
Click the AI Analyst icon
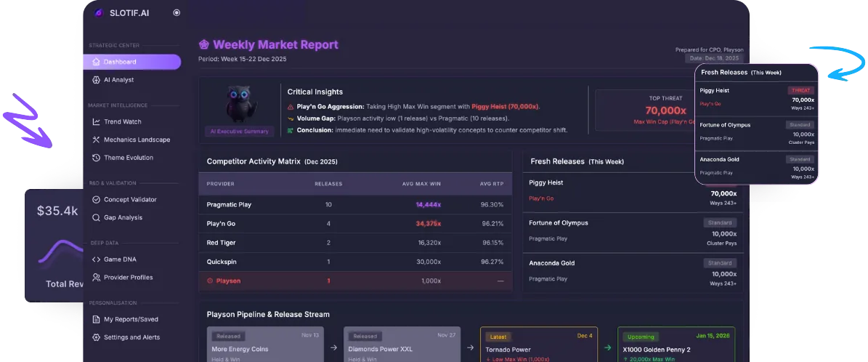(97, 80)
